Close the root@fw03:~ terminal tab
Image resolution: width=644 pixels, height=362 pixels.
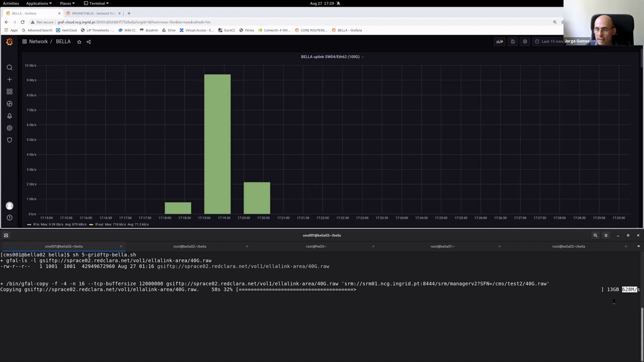(x=373, y=246)
